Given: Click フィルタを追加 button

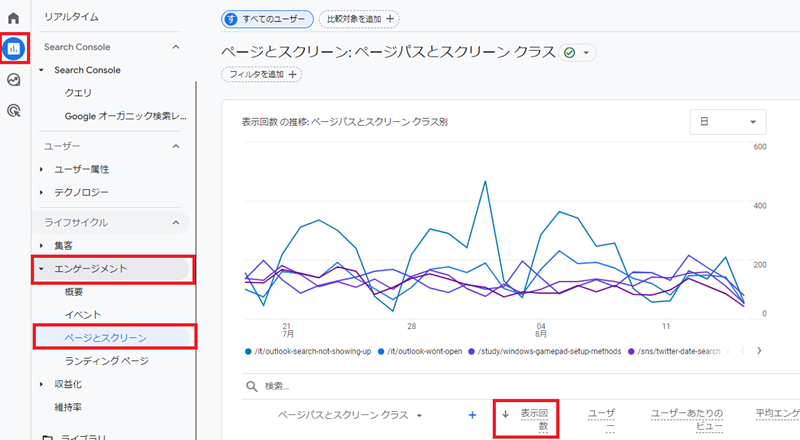Looking at the screenshot, I should coord(262,75).
